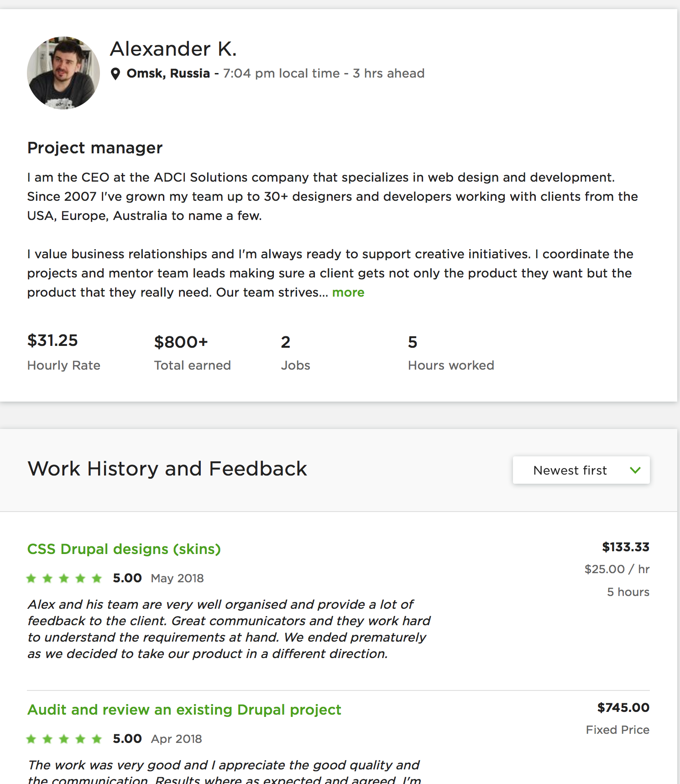Click the five-star rating for Apr 2018 job
The width and height of the screenshot is (680, 784).
(x=64, y=739)
